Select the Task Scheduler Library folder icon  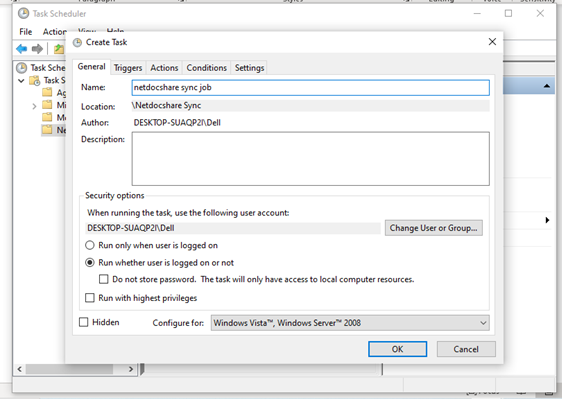35,80
